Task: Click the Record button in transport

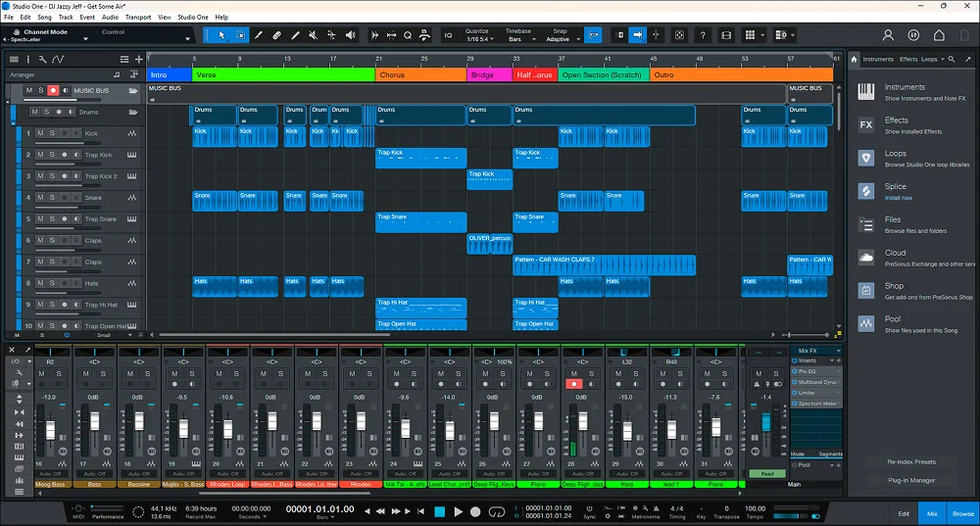Action: pyautogui.click(x=475, y=511)
